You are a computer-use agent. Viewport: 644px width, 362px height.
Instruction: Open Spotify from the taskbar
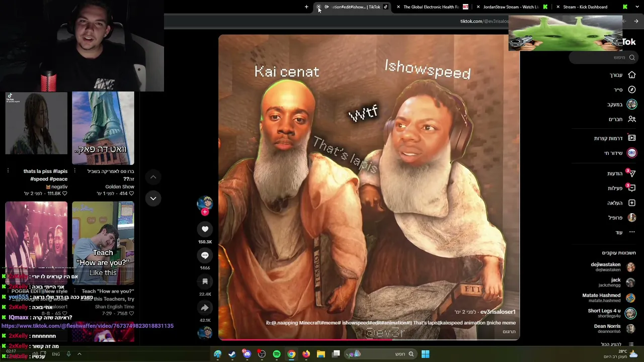point(277,354)
